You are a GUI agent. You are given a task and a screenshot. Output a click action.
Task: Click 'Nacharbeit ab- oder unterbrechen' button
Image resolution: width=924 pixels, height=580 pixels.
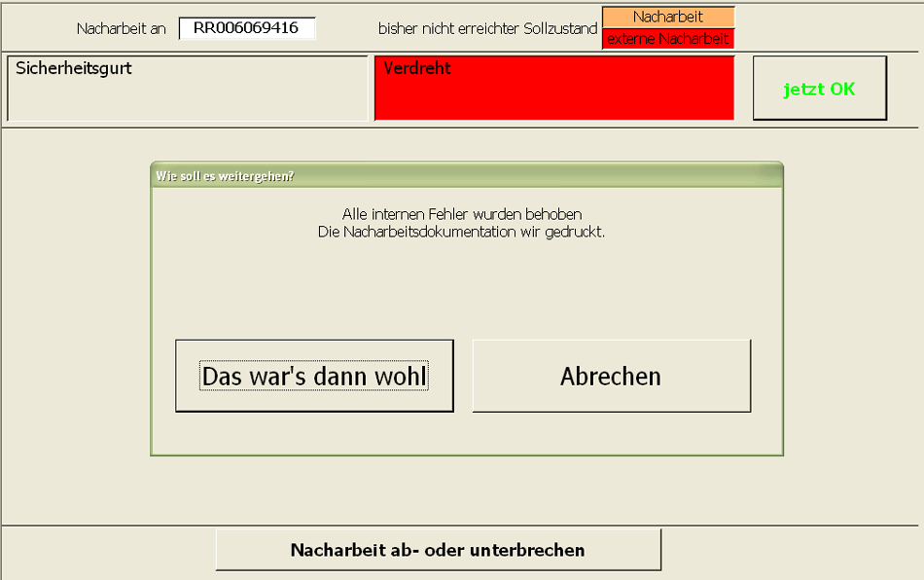click(x=438, y=550)
